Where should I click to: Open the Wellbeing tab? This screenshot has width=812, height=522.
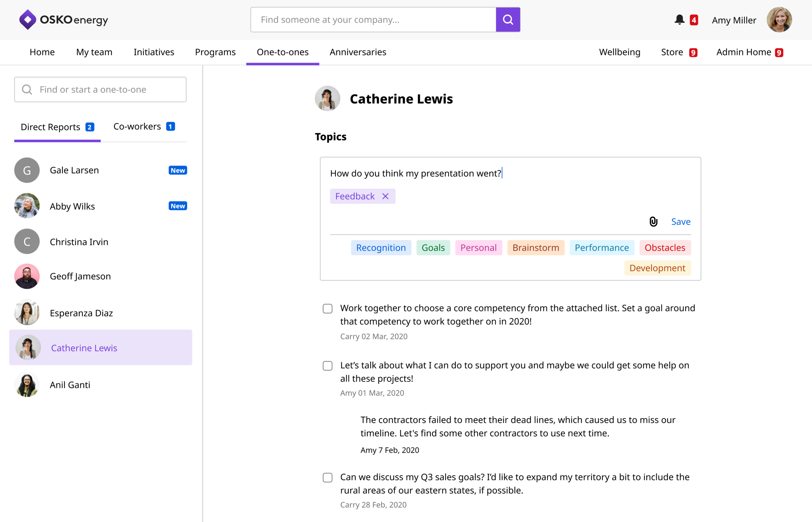tap(619, 52)
